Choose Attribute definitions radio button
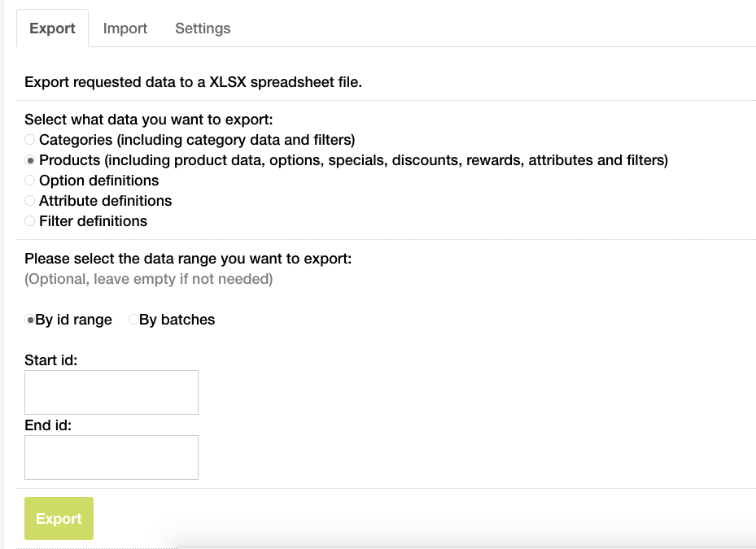Viewport: 756px width, 549px height. (30, 201)
